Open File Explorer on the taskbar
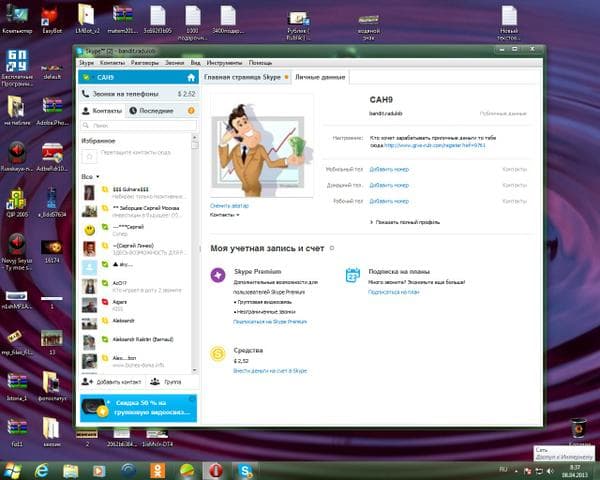Viewport: 600px width, 480px height. pyautogui.click(x=70, y=471)
